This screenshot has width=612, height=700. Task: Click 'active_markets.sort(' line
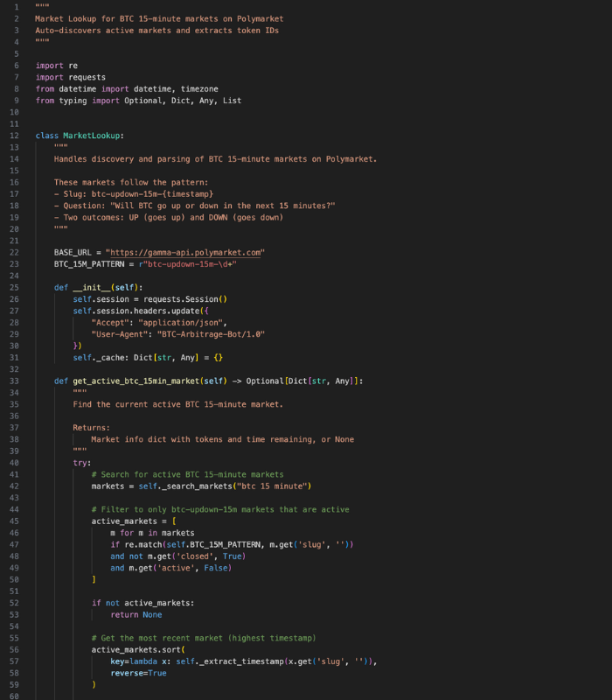(138, 650)
